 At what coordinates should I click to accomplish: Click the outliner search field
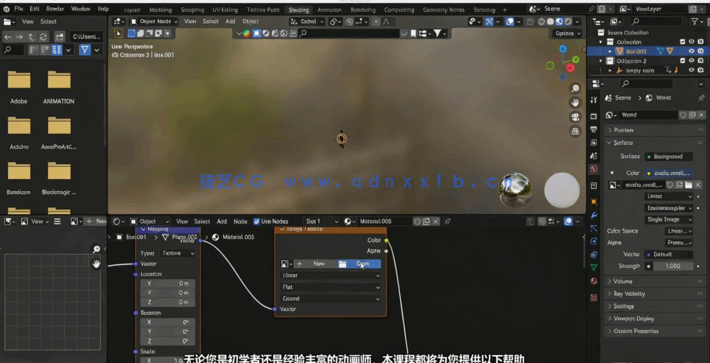tap(656, 21)
